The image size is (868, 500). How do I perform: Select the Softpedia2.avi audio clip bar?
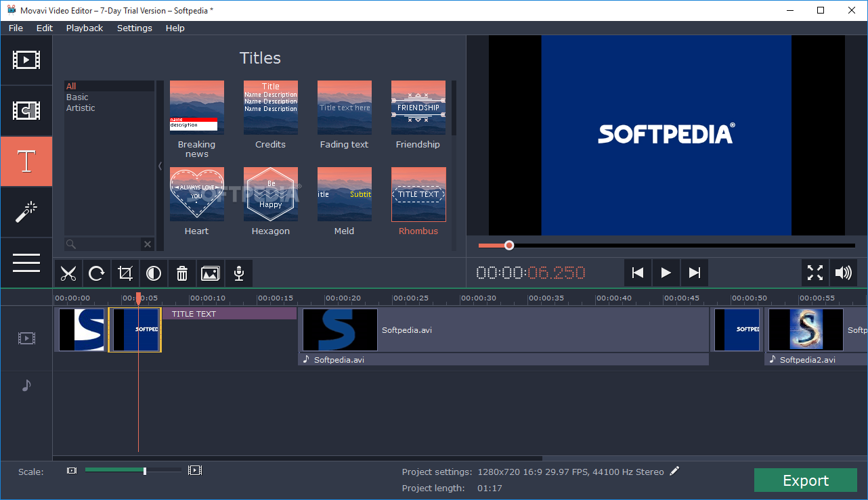(816, 360)
